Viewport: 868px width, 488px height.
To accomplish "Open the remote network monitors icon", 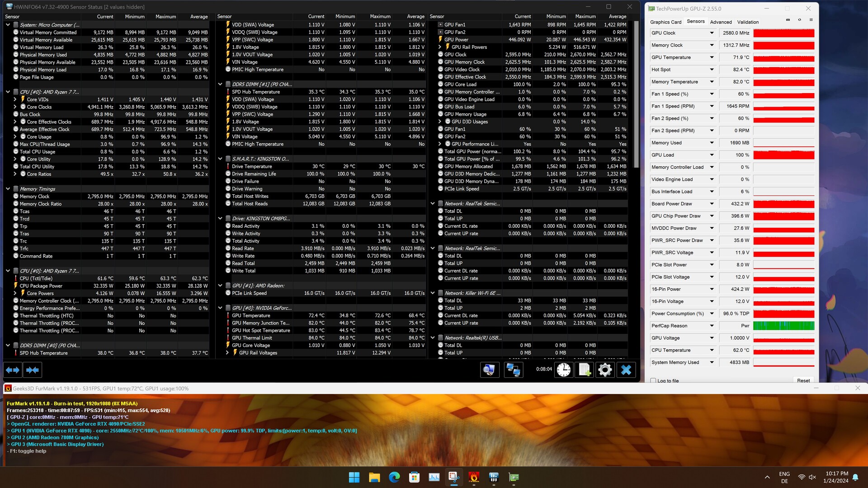I will (513, 370).
